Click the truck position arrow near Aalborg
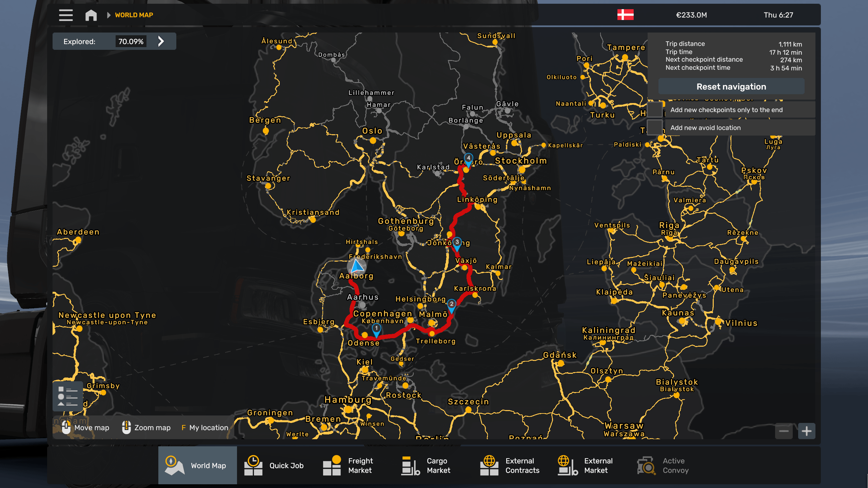Screen dimensions: 868x488 click(x=357, y=266)
